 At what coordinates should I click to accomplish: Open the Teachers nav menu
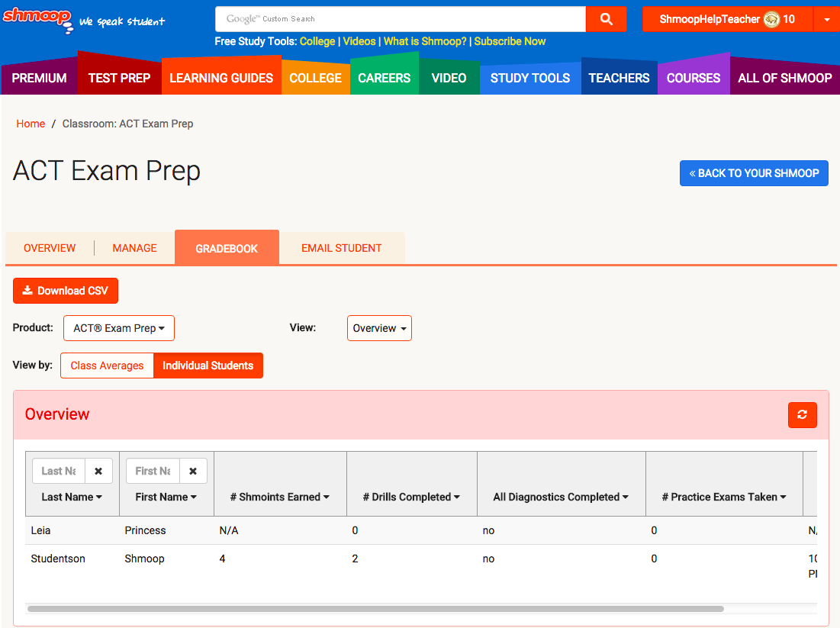click(619, 78)
